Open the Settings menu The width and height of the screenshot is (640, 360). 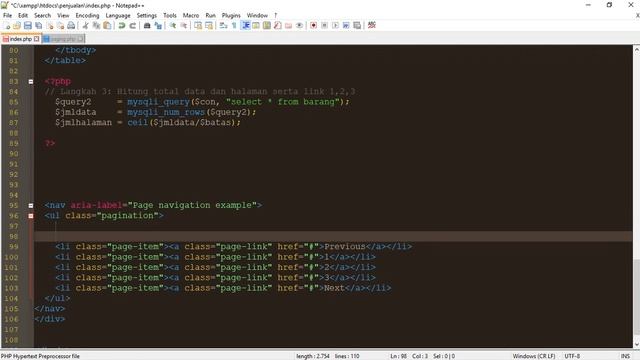click(147, 16)
